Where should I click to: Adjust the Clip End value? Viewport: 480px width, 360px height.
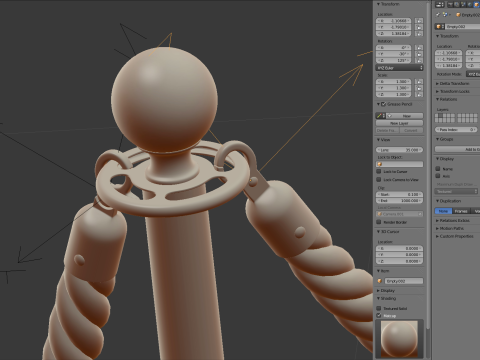click(400, 201)
